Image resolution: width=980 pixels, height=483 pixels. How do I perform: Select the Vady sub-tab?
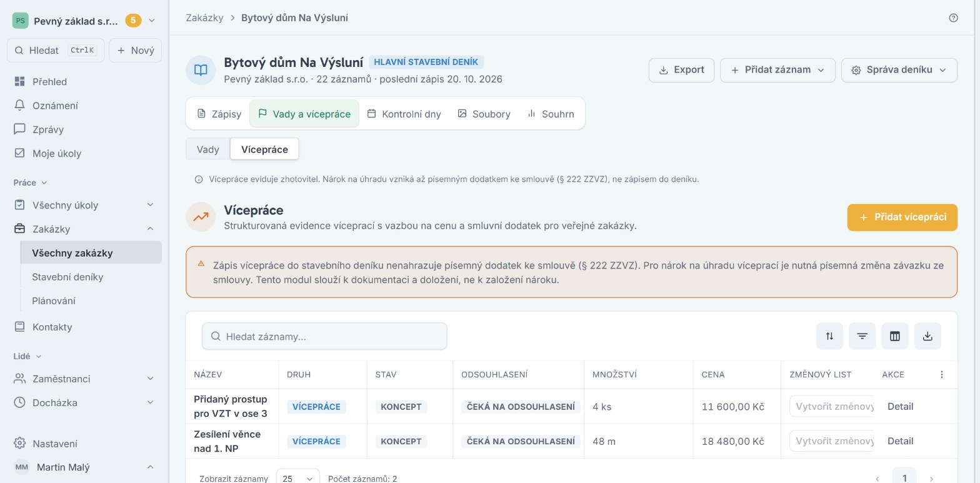pos(208,149)
